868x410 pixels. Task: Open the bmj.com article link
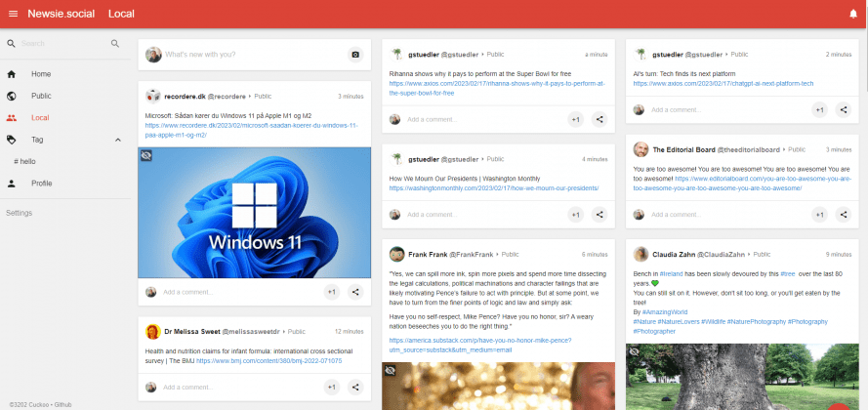pyautogui.click(x=269, y=361)
